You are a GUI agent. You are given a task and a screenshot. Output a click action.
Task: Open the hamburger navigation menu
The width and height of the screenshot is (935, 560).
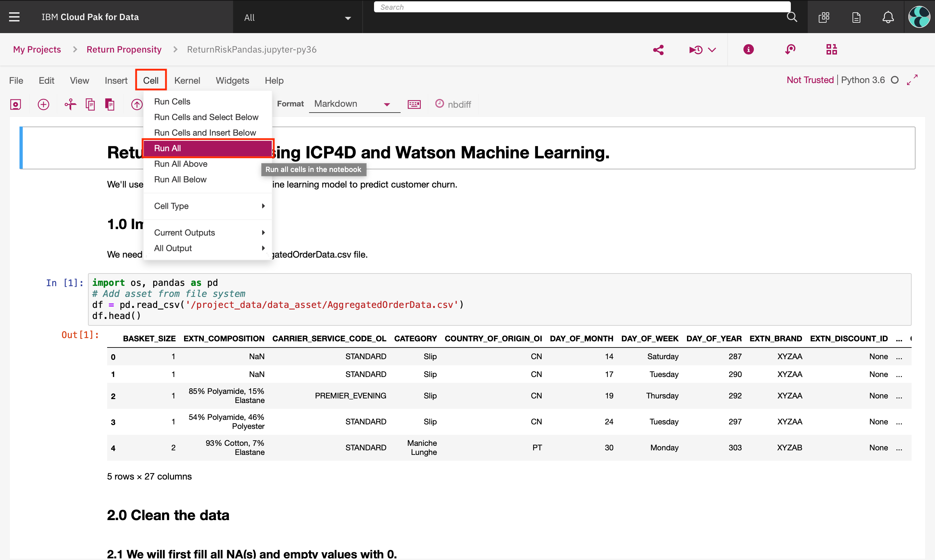(14, 17)
